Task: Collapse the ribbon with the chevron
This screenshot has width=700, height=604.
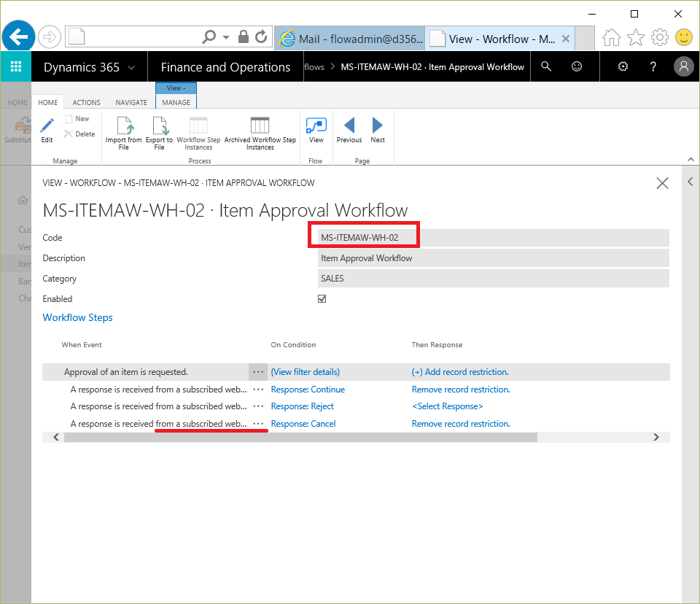Action: tap(691, 160)
